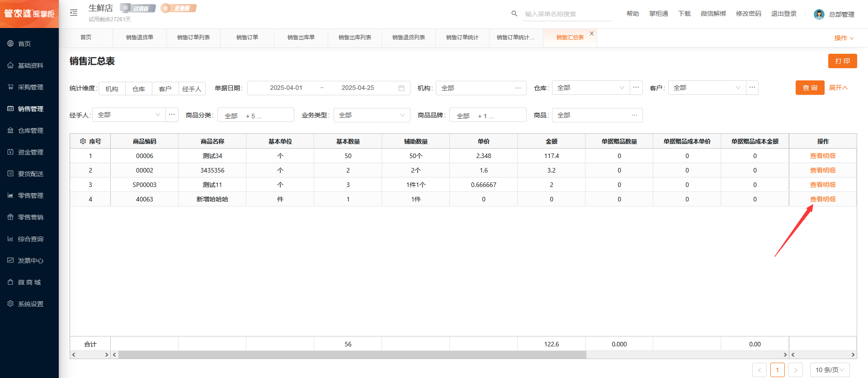Screen dimensions: 868x378
Task: Open the 机构 field's ellipsis selector
Action: click(x=518, y=88)
